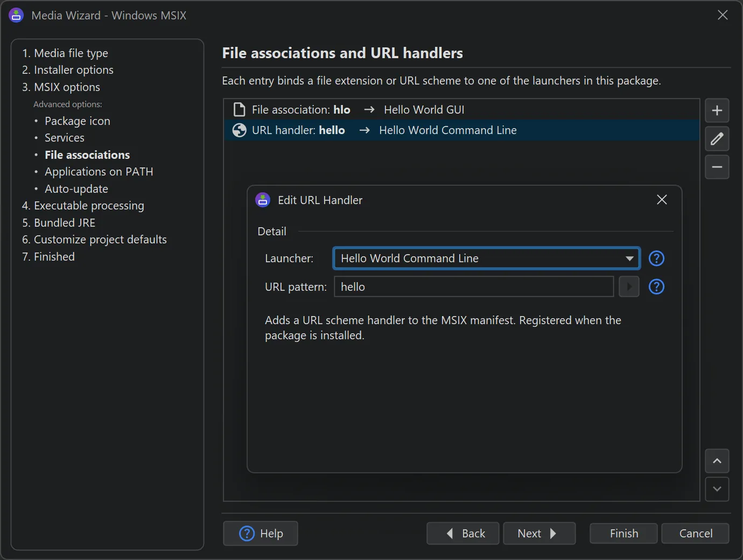Open help for the URL pattern field
Screen dimensions: 743x560
(656, 286)
